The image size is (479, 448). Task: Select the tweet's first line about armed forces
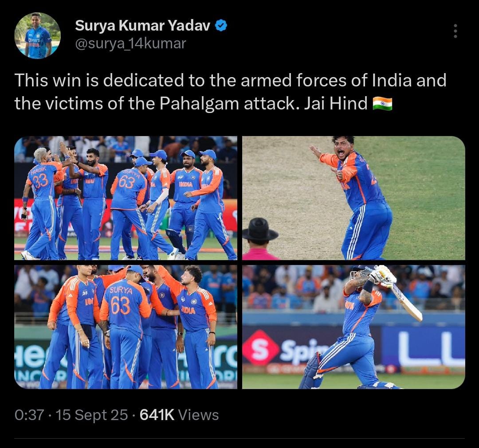tap(230, 80)
